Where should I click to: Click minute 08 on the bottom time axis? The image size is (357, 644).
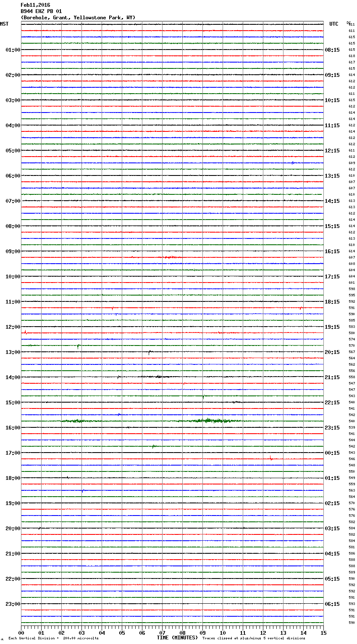[x=183, y=633]
